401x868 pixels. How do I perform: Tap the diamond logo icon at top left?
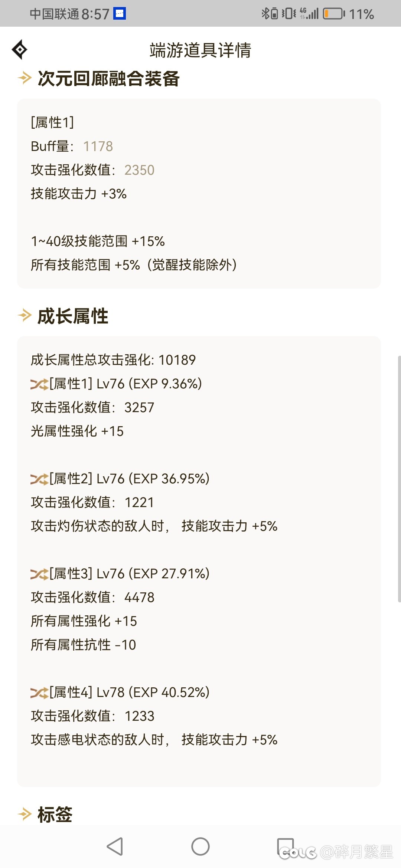[20, 50]
